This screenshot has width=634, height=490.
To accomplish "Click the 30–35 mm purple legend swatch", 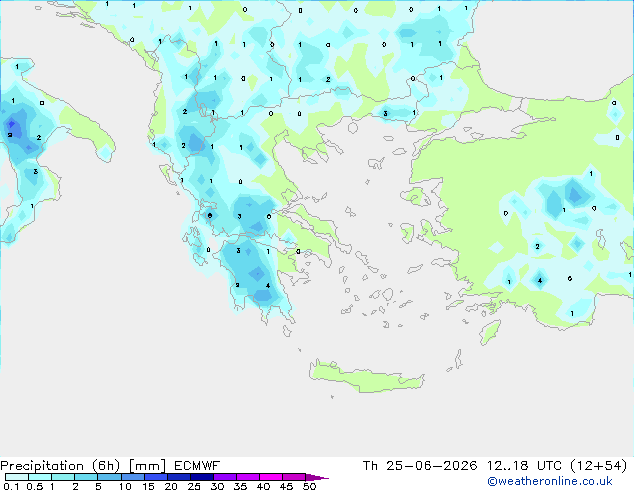I will pos(225,477).
